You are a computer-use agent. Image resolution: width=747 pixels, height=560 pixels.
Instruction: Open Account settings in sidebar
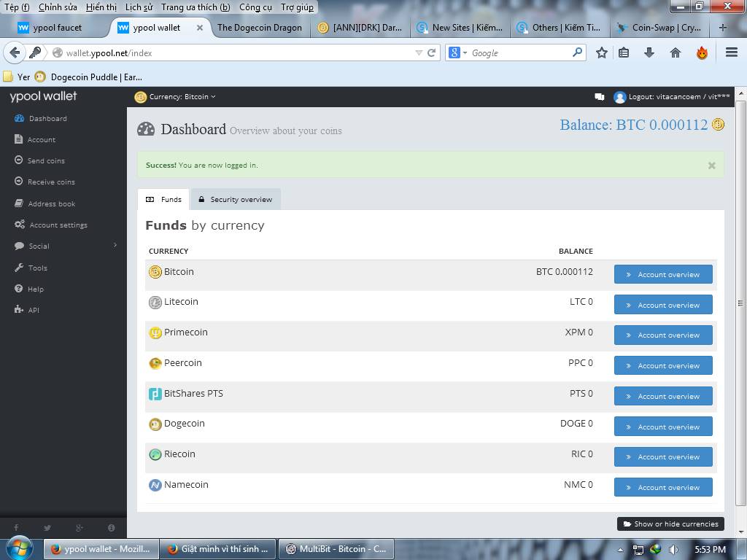tap(50, 225)
